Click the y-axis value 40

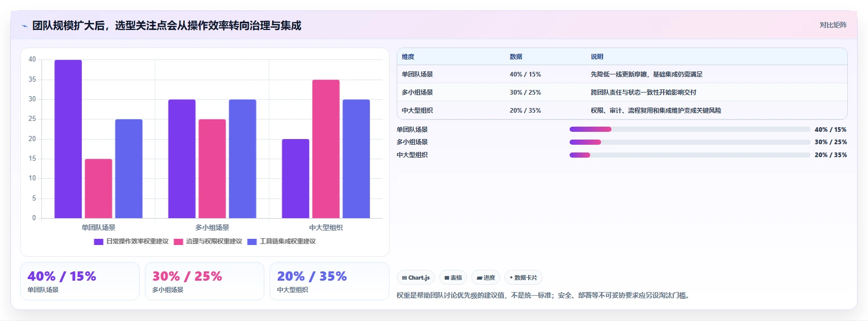32,59
